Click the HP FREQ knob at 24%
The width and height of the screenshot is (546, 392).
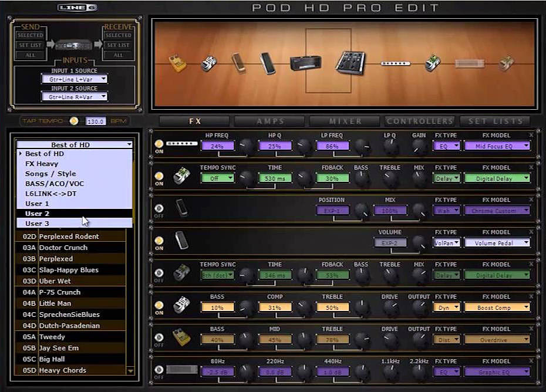(247, 146)
